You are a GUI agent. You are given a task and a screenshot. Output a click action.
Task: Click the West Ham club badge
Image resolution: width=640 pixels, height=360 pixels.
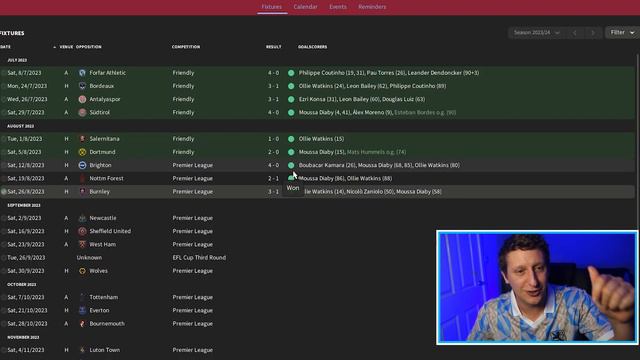pos(82,244)
